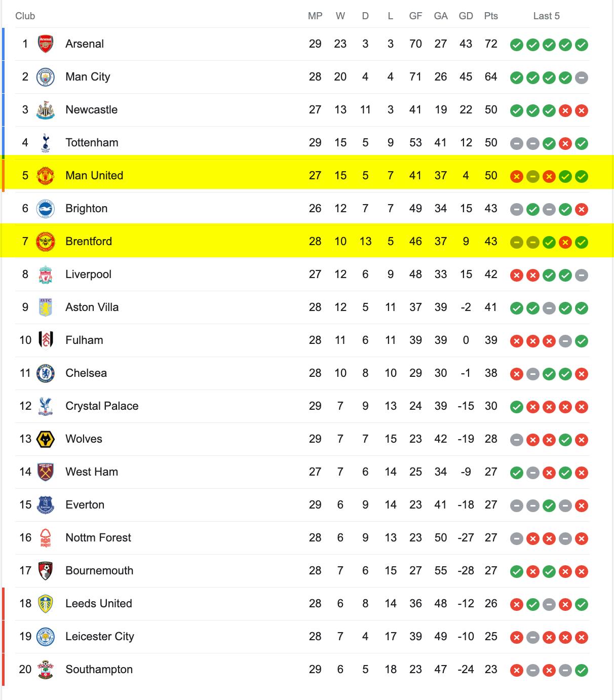The image size is (614, 700).
Task: Open the Aston Villa team link
Action: click(92, 307)
